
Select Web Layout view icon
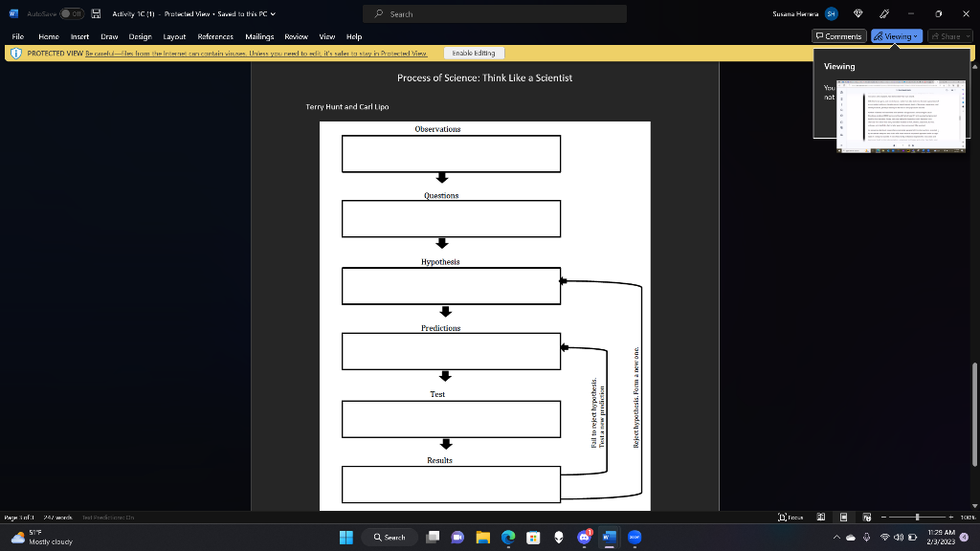867,518
